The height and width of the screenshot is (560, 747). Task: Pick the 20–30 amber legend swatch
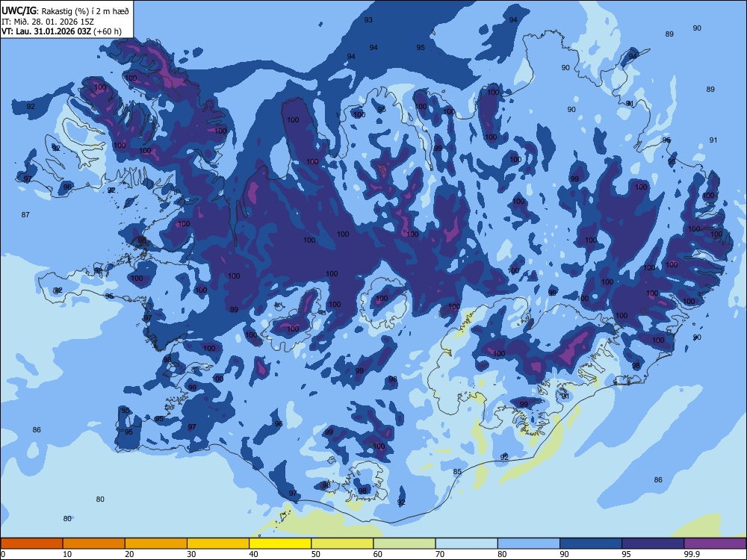156,544
